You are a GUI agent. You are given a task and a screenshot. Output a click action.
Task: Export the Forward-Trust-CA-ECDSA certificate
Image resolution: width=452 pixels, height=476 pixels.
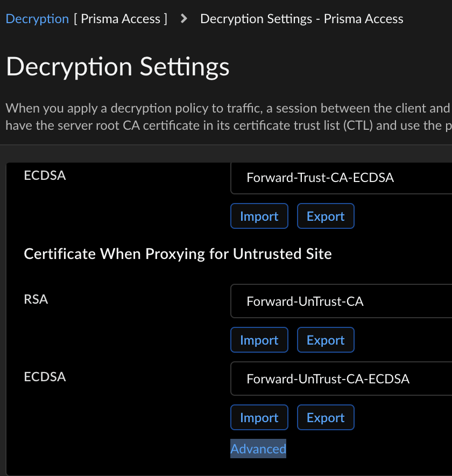326,216
